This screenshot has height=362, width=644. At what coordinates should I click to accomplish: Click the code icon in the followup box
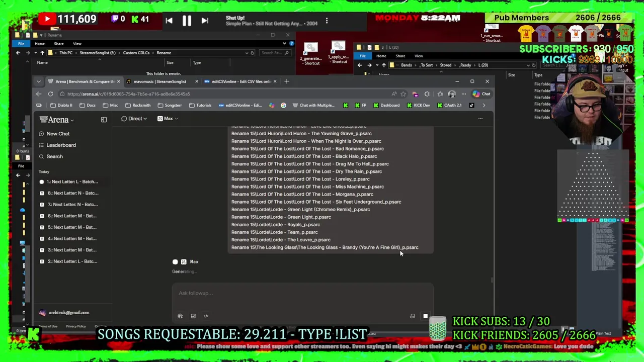pyautogui.click(x=206, y=316)
